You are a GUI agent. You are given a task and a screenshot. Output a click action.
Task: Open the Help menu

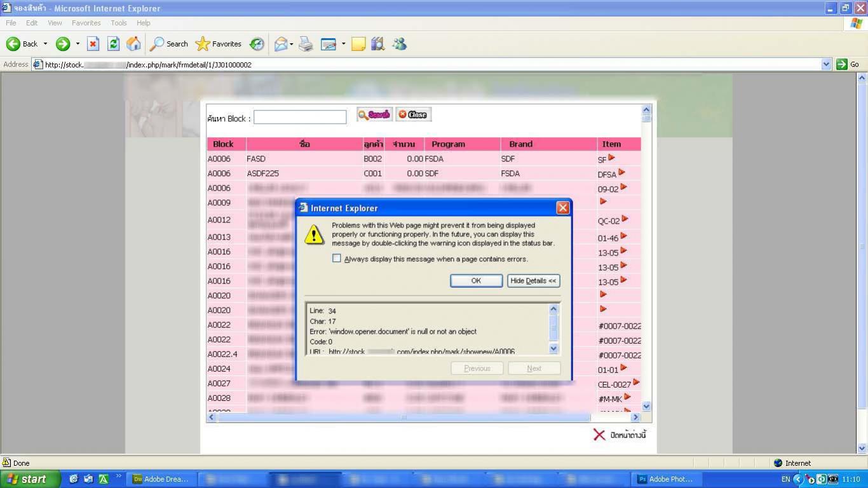point(144,23)
